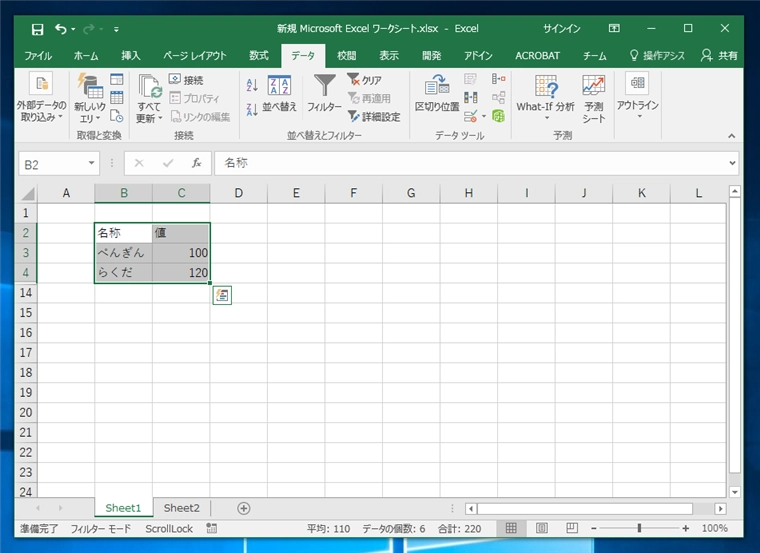Click the vertical scrollbar down arrow
The height and width of the screenshot is (553, 760).
click(735, 492)
